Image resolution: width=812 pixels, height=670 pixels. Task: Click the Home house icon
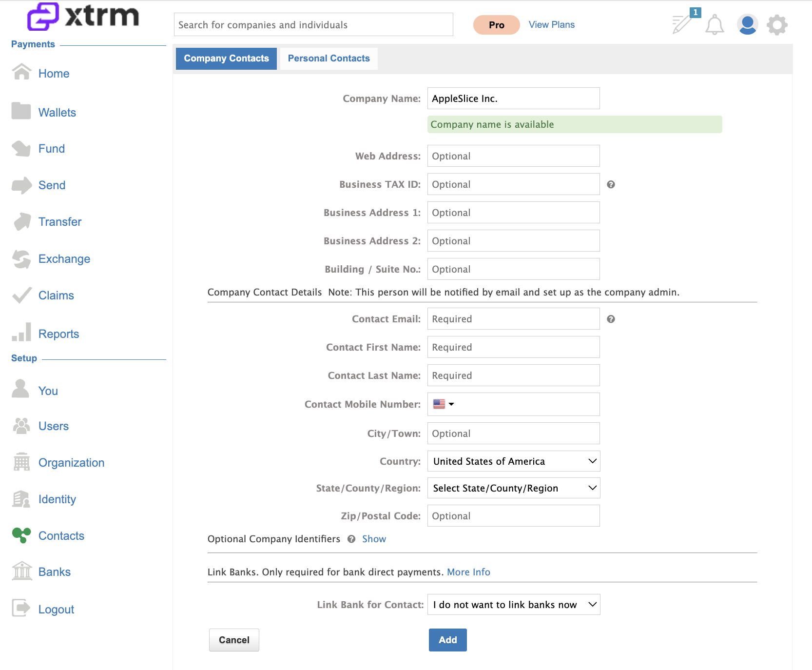(21, 72)
